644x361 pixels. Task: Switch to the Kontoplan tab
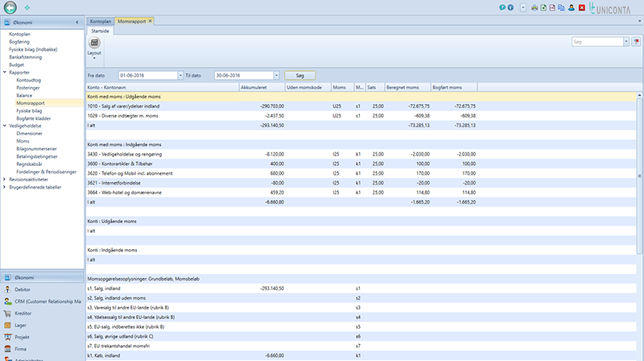pos(101,22)
